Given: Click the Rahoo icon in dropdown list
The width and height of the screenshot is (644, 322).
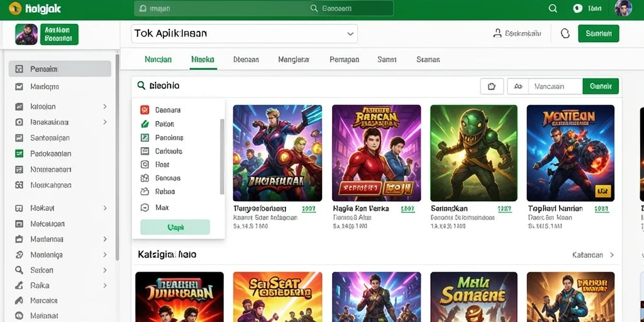Looking at the screenshot, I should pyautogui.click(x=145, y=191).
